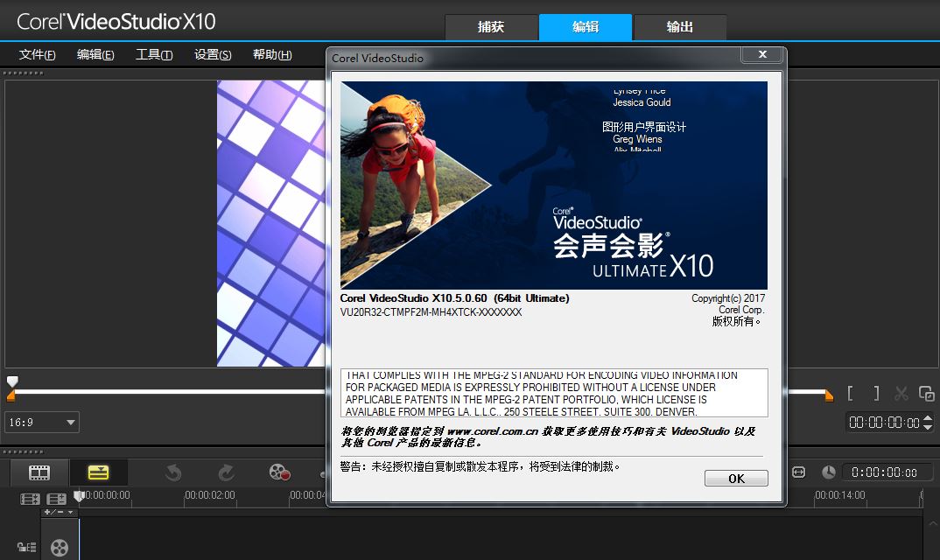
Task: Open the 捕获 (Capture) tab
Action: [x=491, y=27]
